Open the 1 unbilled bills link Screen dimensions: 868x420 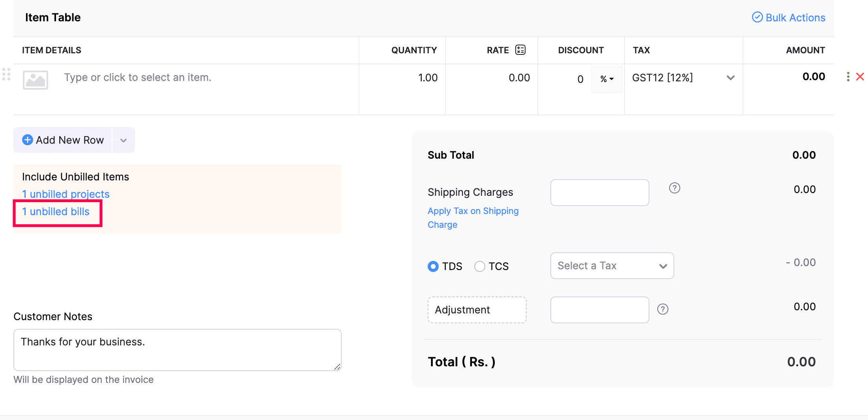coord(56,212)
